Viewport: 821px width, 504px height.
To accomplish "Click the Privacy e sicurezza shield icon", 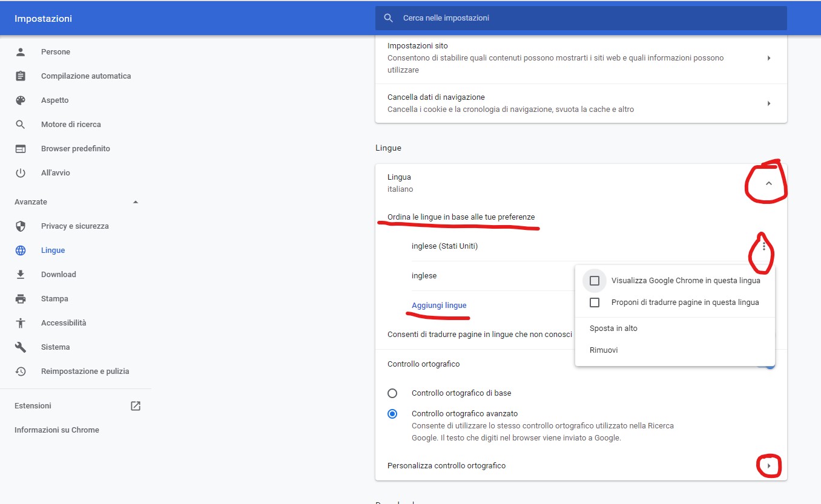I will (x=21, y=226).
